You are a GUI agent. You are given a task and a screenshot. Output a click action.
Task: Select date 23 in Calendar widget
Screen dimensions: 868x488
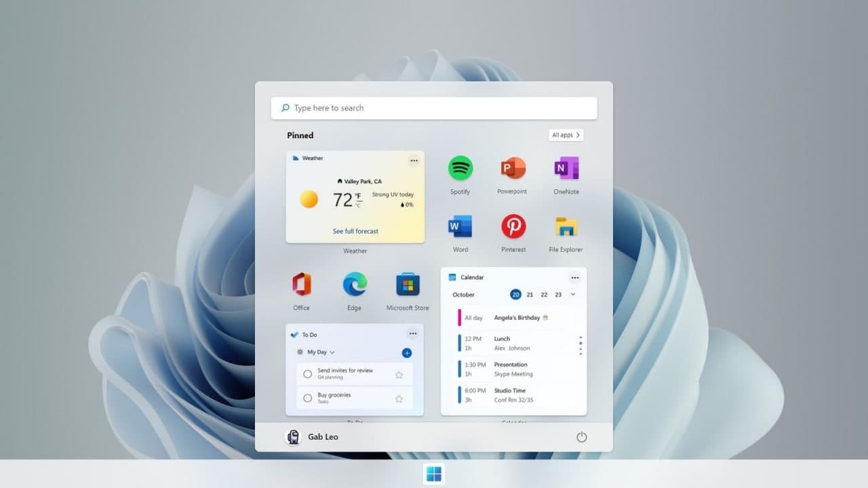558,295
